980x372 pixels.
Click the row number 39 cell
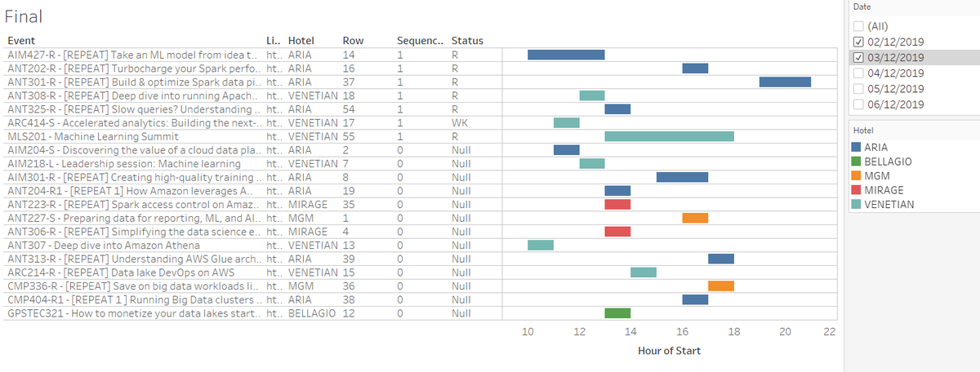pos(348,259)
